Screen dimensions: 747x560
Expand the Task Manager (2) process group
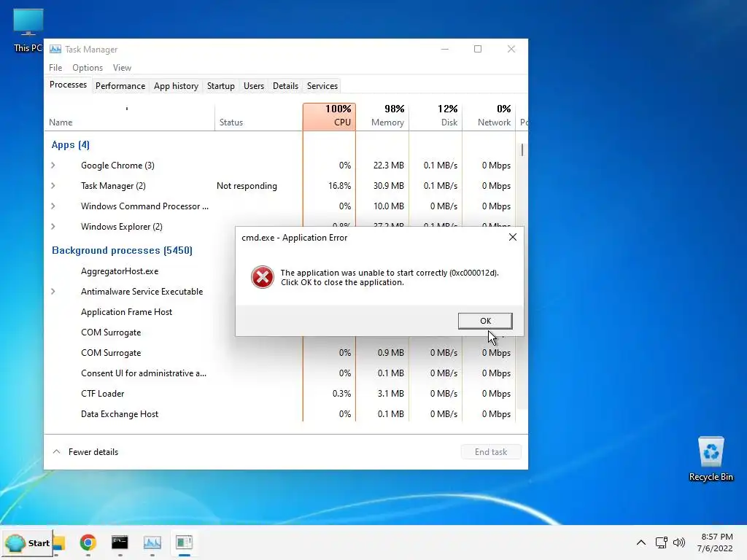[53, 186]
